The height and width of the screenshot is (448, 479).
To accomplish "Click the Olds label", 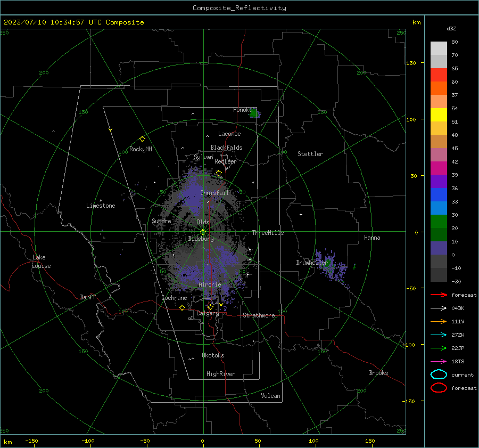I will [203, 222].
